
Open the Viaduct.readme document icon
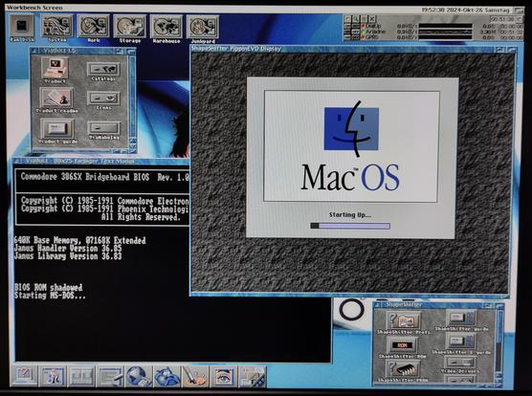click(56, 98)
